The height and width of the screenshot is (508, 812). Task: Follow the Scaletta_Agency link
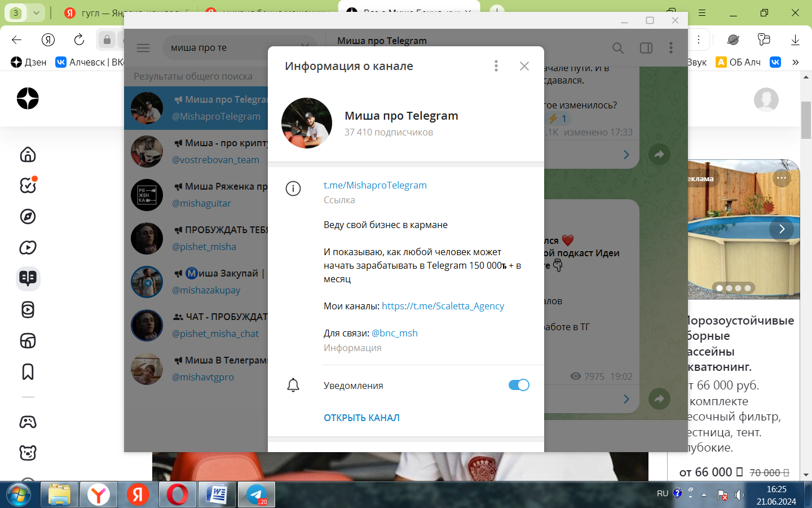coord(443,306)
